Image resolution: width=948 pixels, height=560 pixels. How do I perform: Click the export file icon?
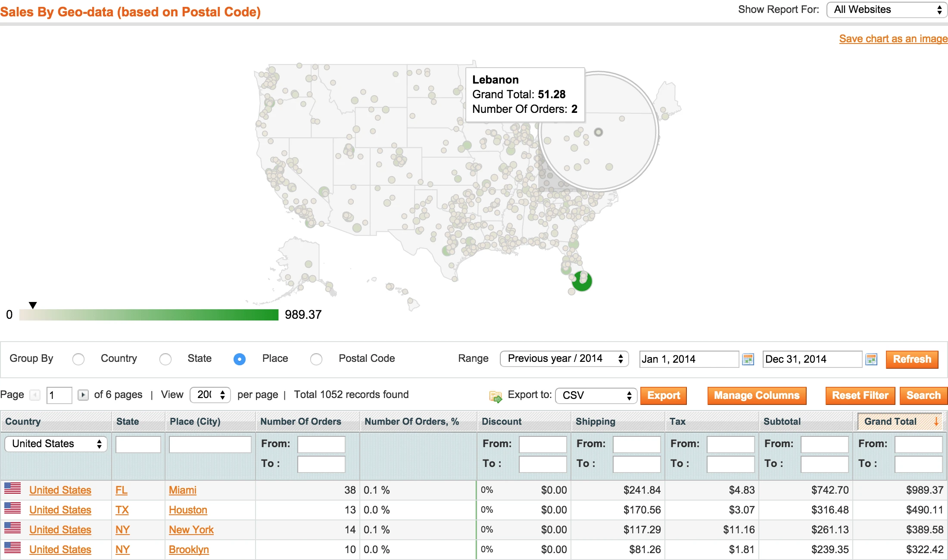pos(496,396)
